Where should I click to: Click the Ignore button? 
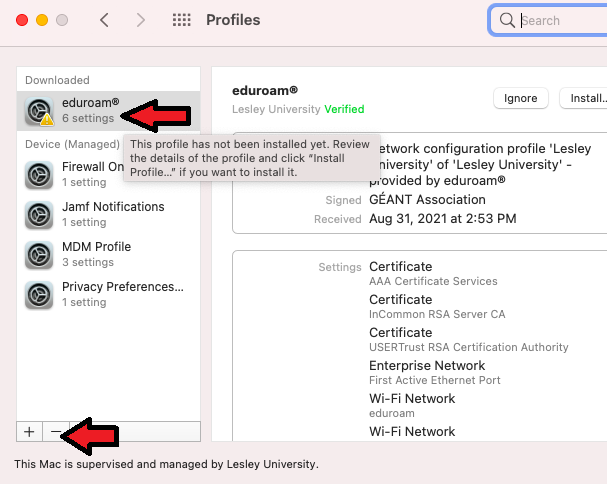point(521,98)
